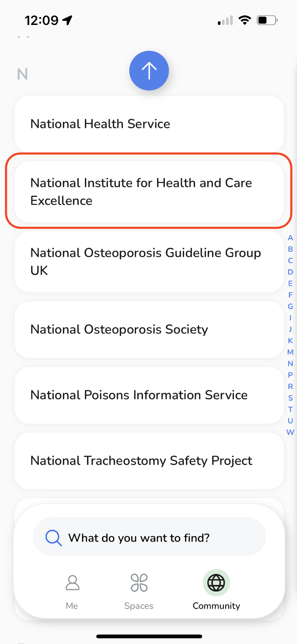Open National Osteoporosis Society entry
This screenshot has height=644, width=297.
pyautogui.click(x=149, y=329)
